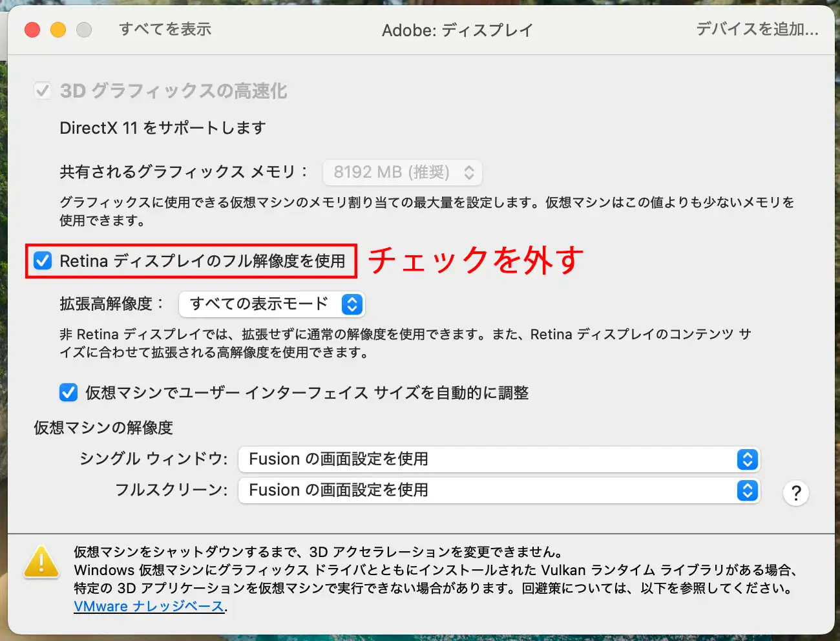The image size is (840, 641).
Task: Open the 8192 MB (推奨) memory dropdown
Action: [x=403, y=173]
